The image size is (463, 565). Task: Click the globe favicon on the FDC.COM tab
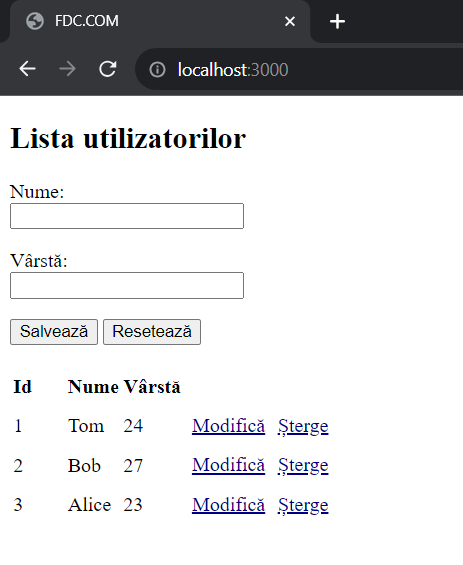(35, 21)
